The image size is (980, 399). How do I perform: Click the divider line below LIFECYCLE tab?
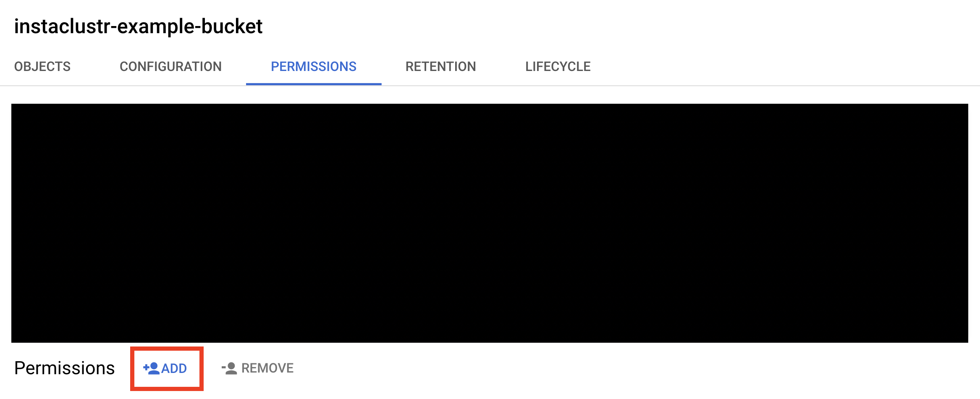[x=558, y=86]
